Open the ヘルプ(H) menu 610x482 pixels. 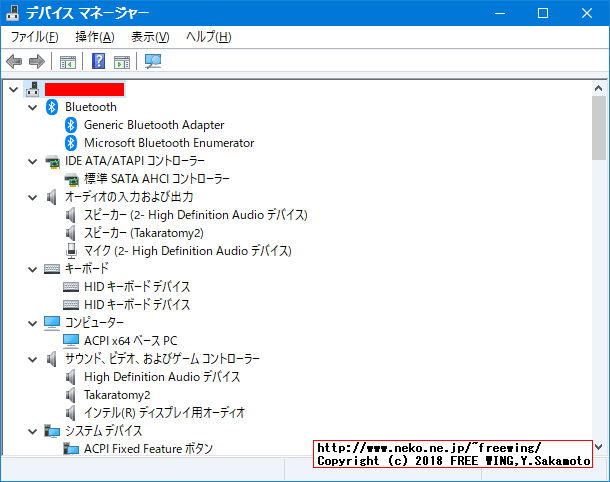pyautogui.click(x=209, y=37)
